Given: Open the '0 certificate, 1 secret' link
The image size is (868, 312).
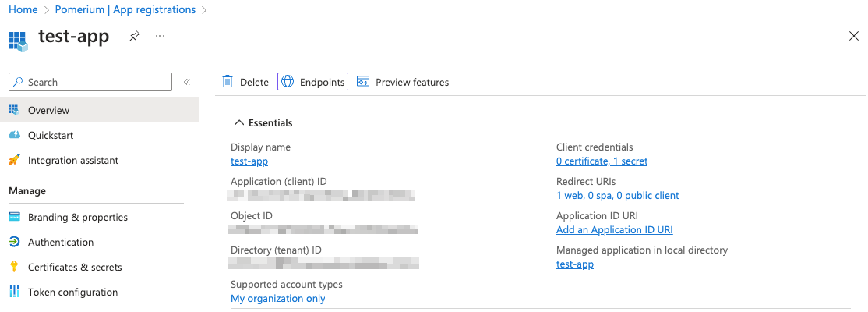Looking at the screenshot, I should tap(602, 161).
